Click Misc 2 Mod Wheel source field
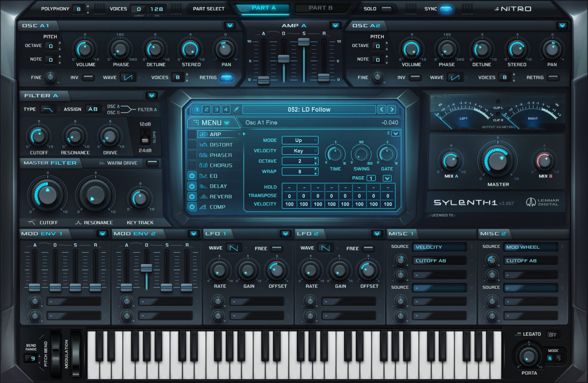The image size is (588, 383). [x=531, y=247]
